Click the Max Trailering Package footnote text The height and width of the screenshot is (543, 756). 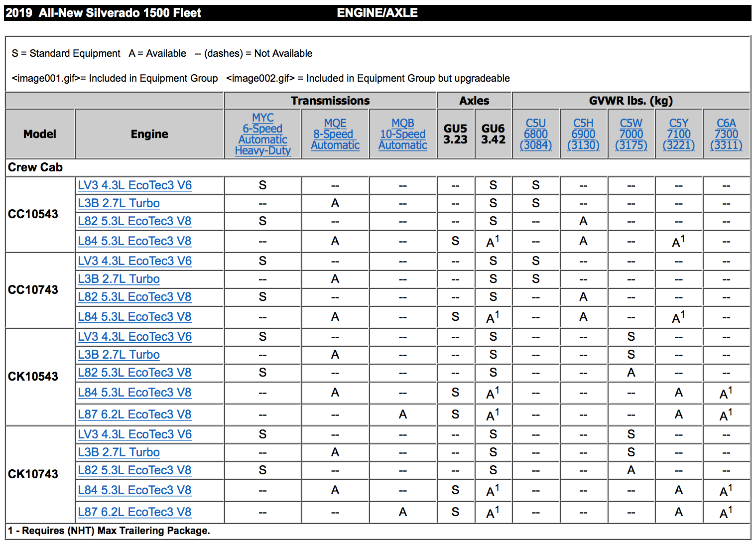[109, 531]
